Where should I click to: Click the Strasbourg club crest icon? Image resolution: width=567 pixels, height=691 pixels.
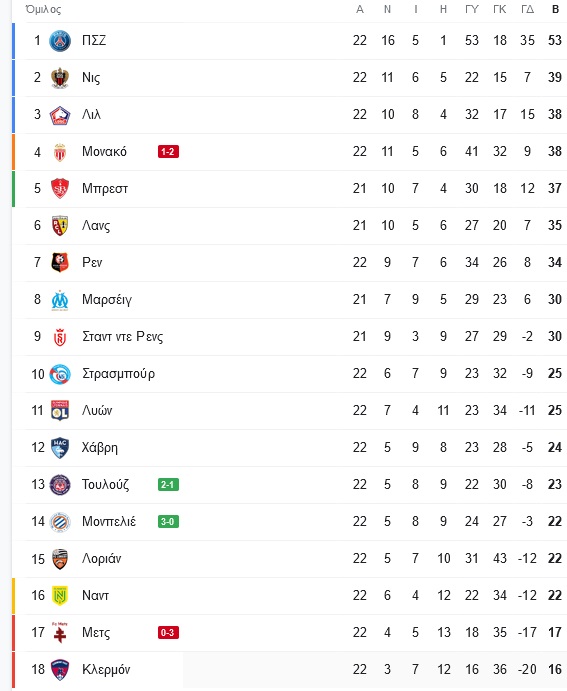[60, 374]
